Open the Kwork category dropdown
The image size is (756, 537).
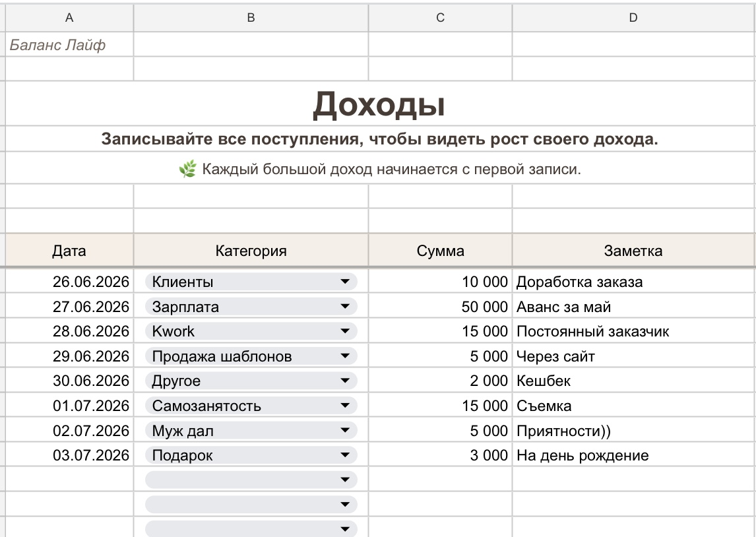click(x=345, y=331)
